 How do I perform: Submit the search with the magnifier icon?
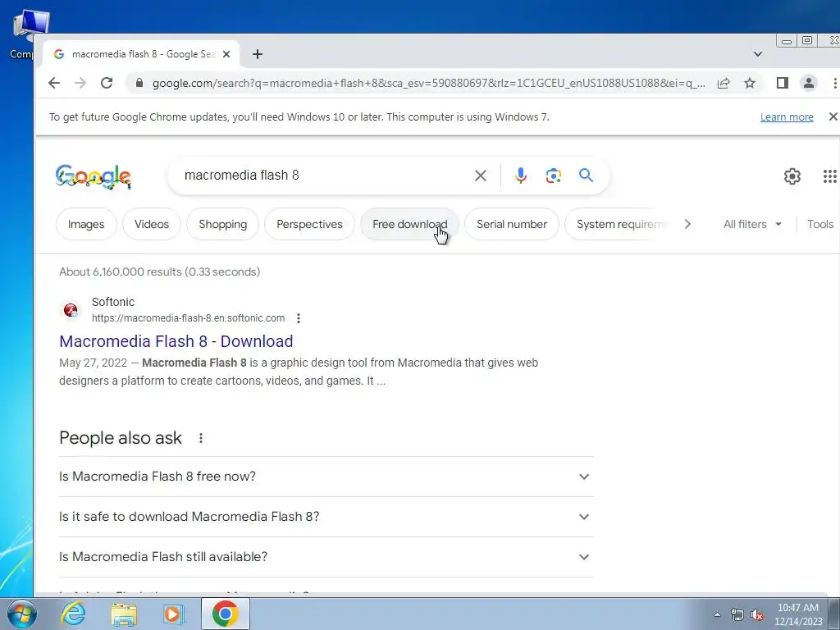coord(586,176)
